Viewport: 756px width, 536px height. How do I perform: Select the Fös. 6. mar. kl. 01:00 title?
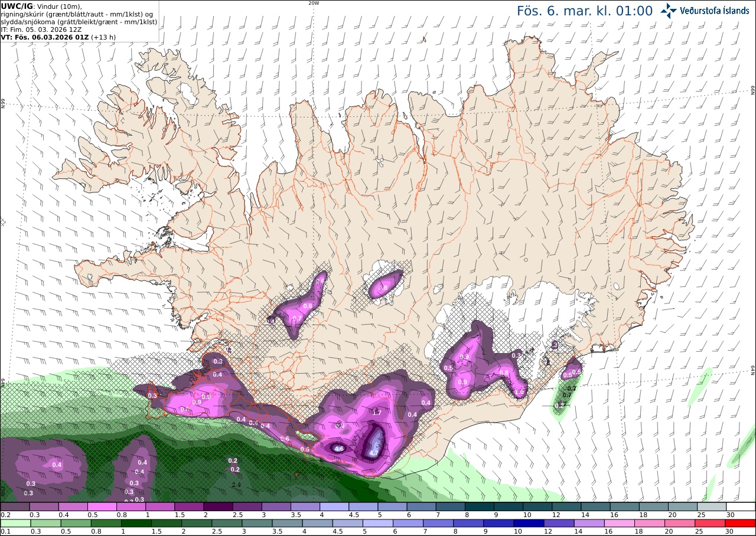(585, 11)
